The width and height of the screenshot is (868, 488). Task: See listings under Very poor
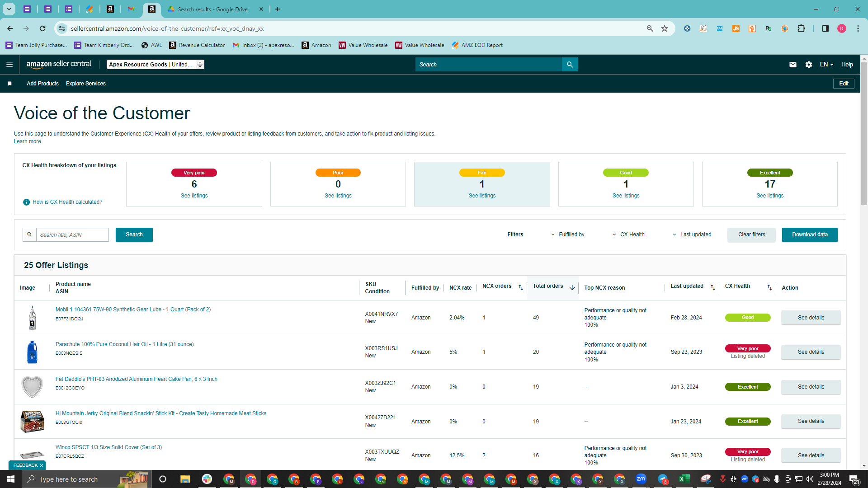coord(194,196)
